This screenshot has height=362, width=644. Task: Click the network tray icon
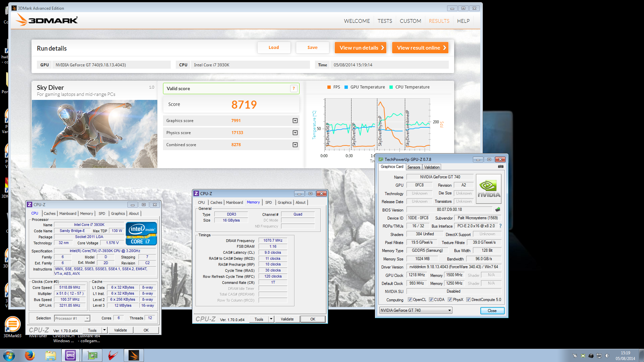(x=599, y=356)
